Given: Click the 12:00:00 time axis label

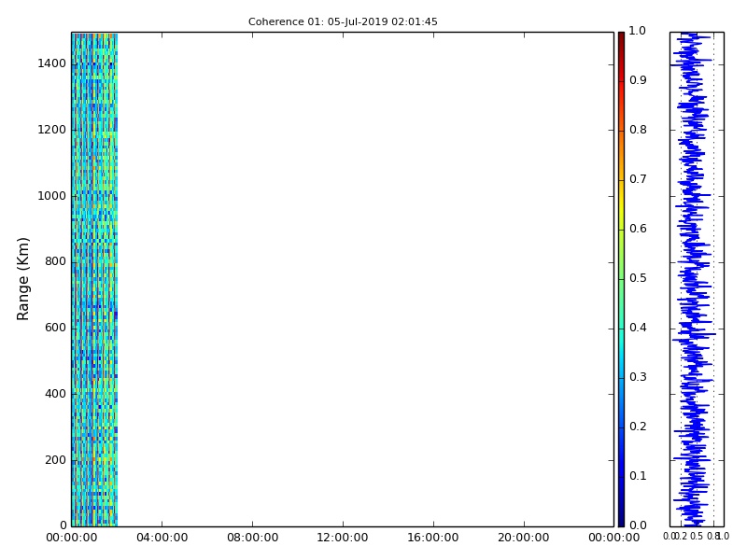Looking at the screenshot, I should point(343,538).
